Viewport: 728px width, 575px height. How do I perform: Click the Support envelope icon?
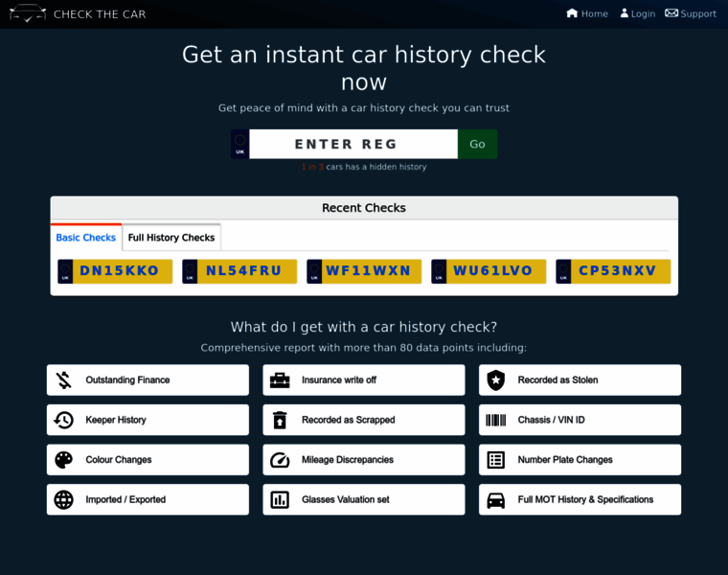(x=671, y=13)
